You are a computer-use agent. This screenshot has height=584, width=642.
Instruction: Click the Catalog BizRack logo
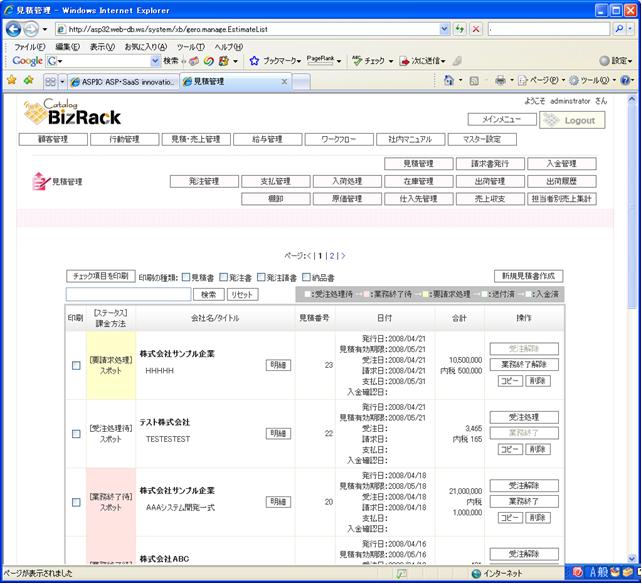(72, 112)
